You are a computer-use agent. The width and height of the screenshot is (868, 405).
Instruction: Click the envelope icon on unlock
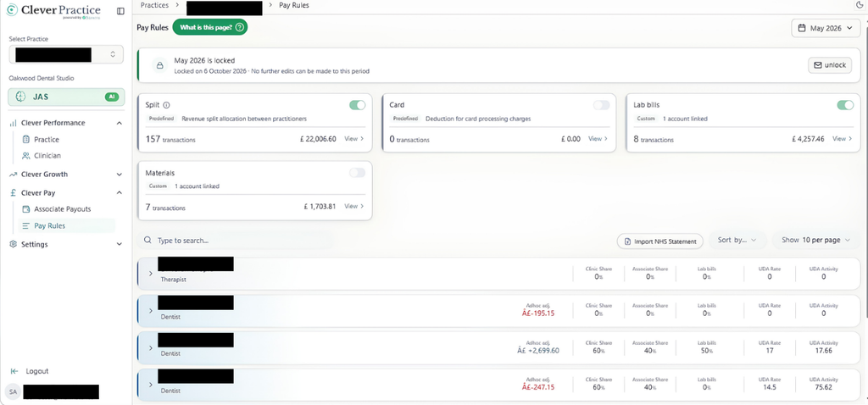[818, 64]
